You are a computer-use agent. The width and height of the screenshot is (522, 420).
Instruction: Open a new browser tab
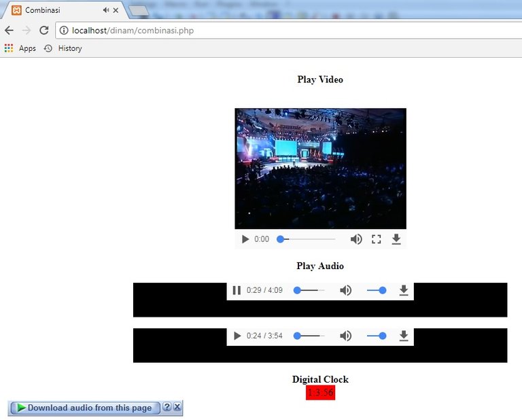pyautogui.click(x=139, y=11)
